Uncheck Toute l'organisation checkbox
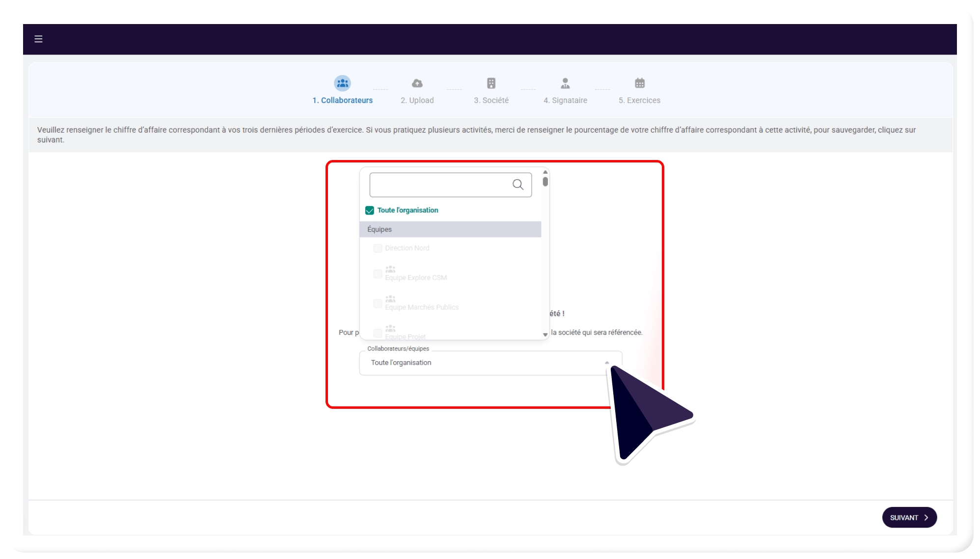 pos(370,211)
